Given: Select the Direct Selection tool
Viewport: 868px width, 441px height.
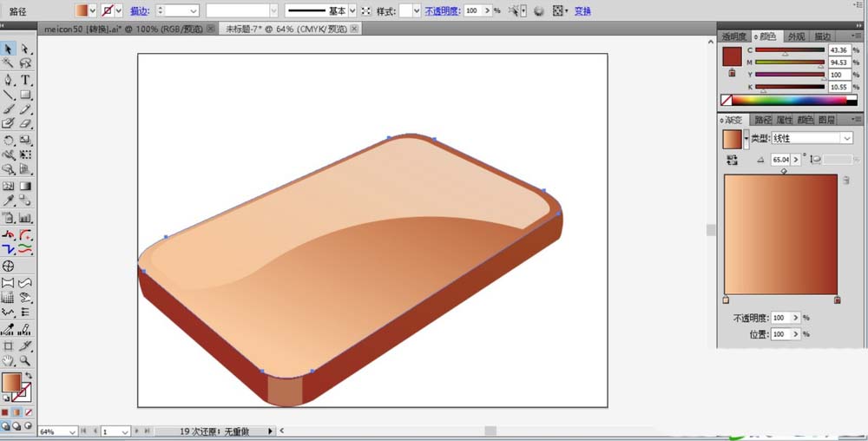Looking at the screenshot, I should click(x=25, y=49).
